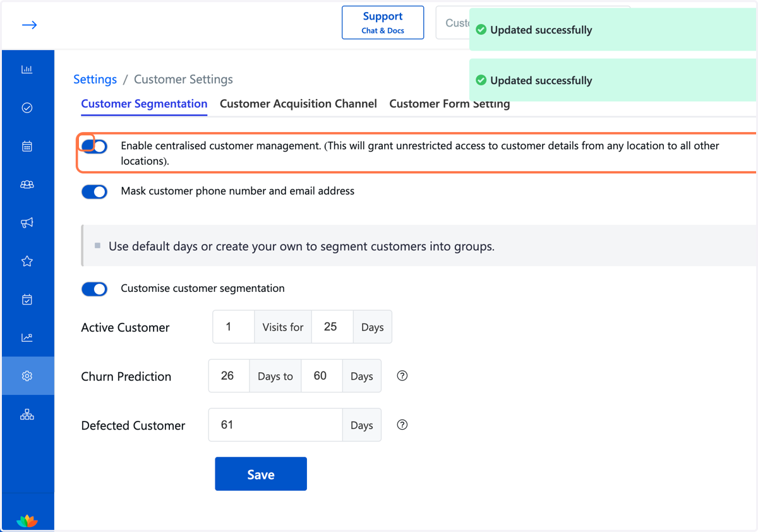Open the calendar grid icon in sidebar
The width and height of the screenshot is (758, 532).
click(27, 146)
